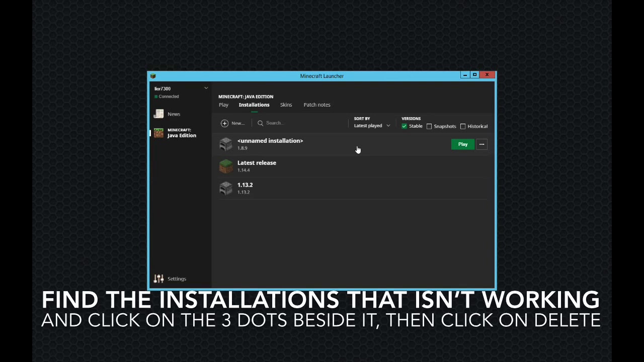Click MINECRAFT: JAVA EDITION heading
The height and width of the screenshot is (362, 644).
click(246, 97)
